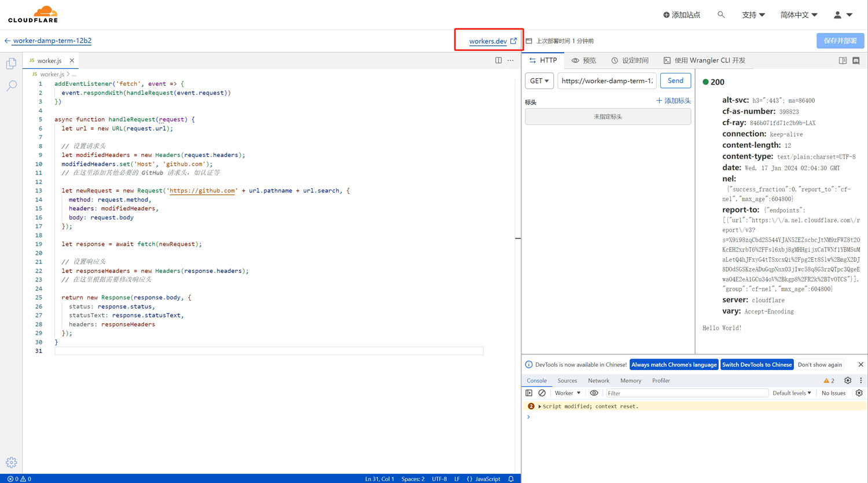
Task: Send the HTTP request
Action: pos(675,80)
